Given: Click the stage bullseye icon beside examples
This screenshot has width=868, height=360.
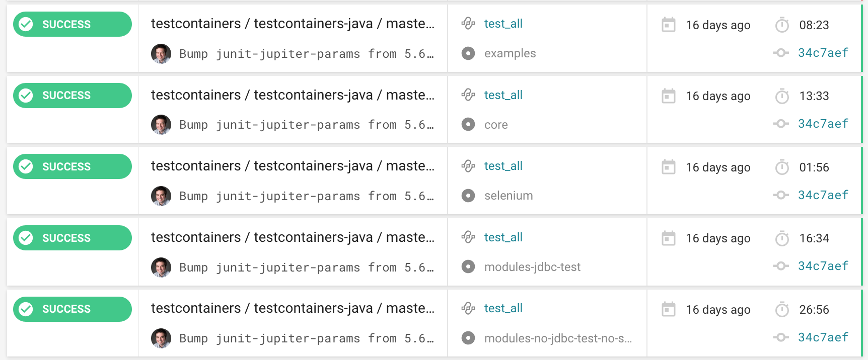Looking at the screenshot, I should 468,53.
